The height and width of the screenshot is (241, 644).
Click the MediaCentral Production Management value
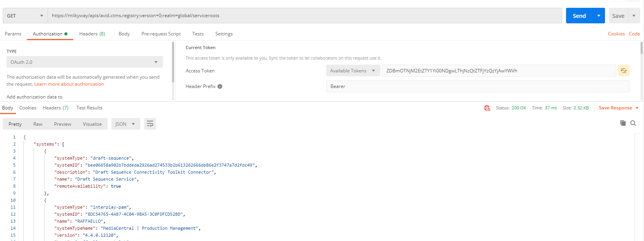click(x=149, y=228)
